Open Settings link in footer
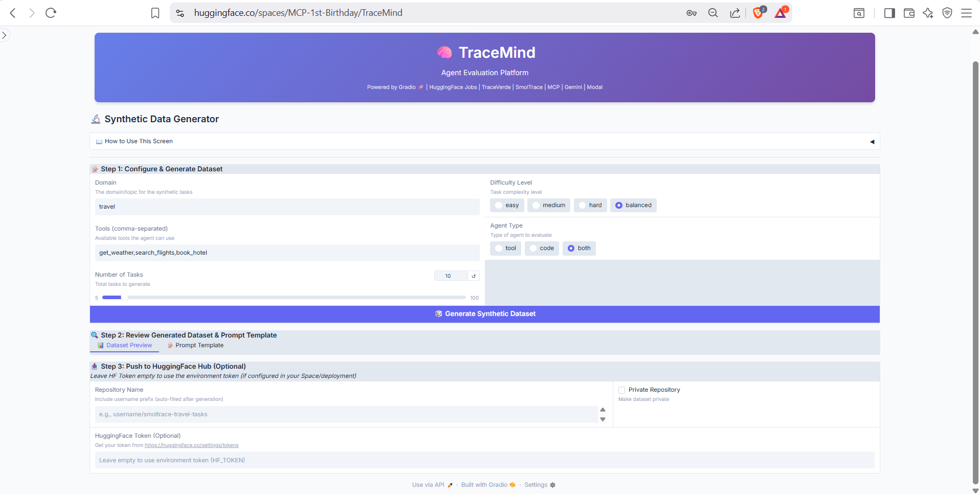The height and width of the screenshot is (494, 980). point(536,485)
